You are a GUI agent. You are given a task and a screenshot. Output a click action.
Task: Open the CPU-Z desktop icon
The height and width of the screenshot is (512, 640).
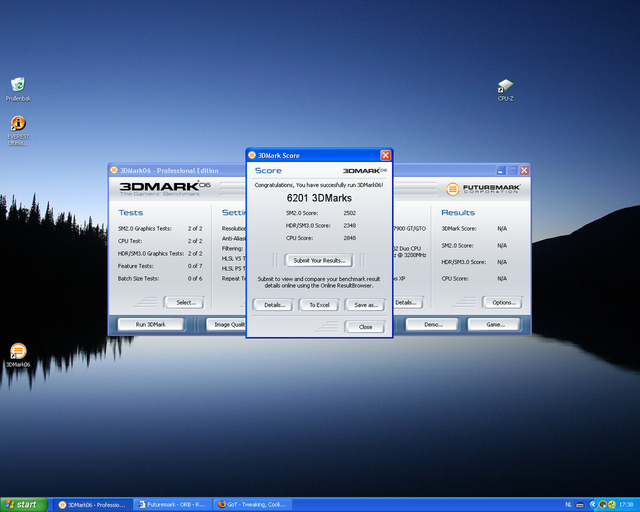pyautogui.click(x=505, y=87)
